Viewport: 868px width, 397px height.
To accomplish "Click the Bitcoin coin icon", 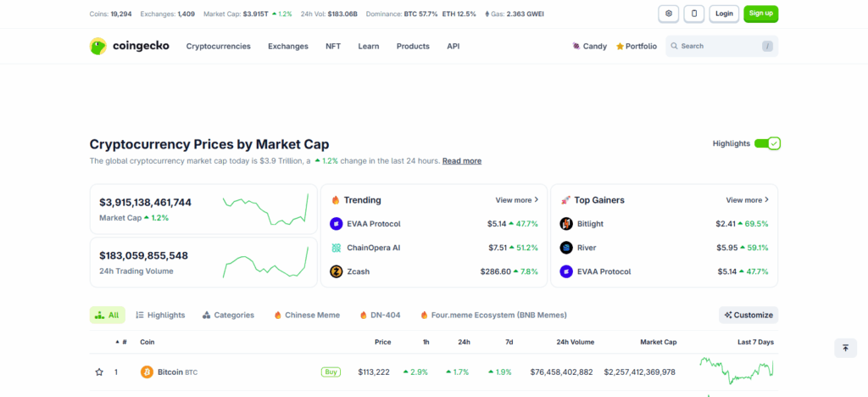I will (147, 372).
